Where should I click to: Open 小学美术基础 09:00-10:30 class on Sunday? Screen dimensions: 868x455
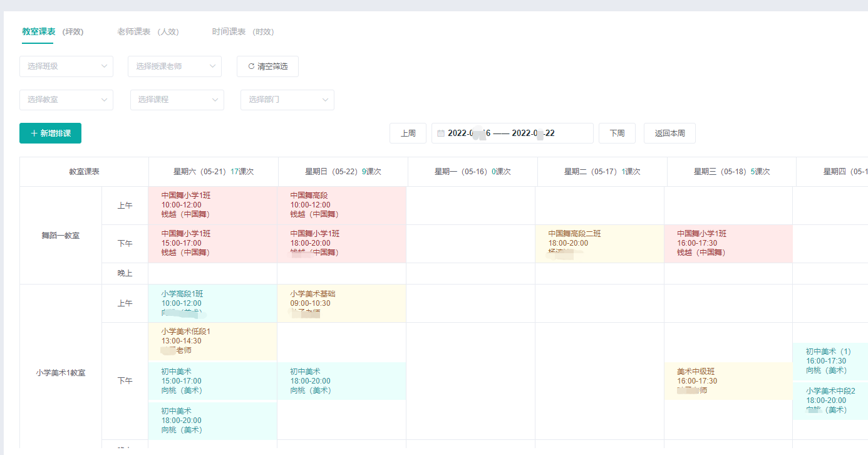click(x=342, y=303)
